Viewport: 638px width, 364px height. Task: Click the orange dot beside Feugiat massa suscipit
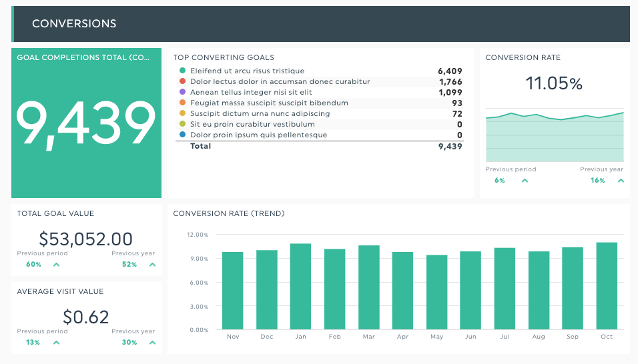pyautogui.click(x=182, y=103)
